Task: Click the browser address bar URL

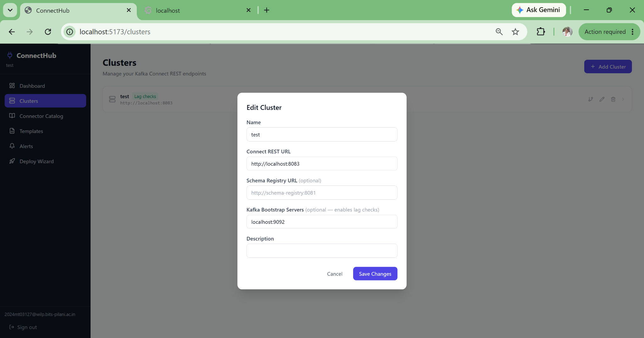Action: [115, 32]
